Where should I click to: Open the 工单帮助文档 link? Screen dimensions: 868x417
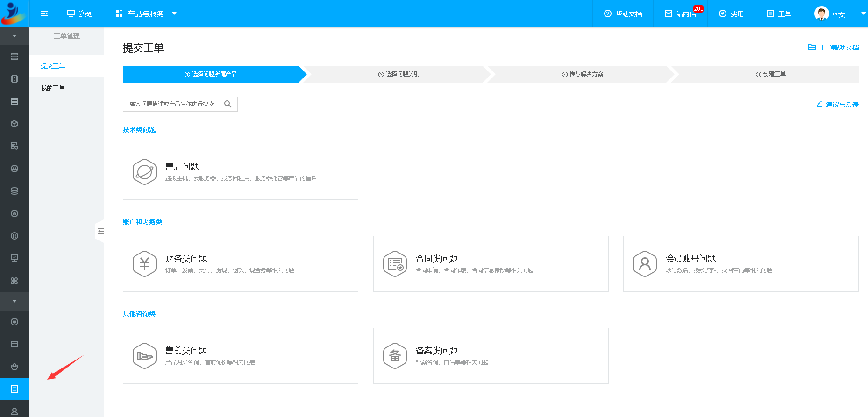[833, 48]
